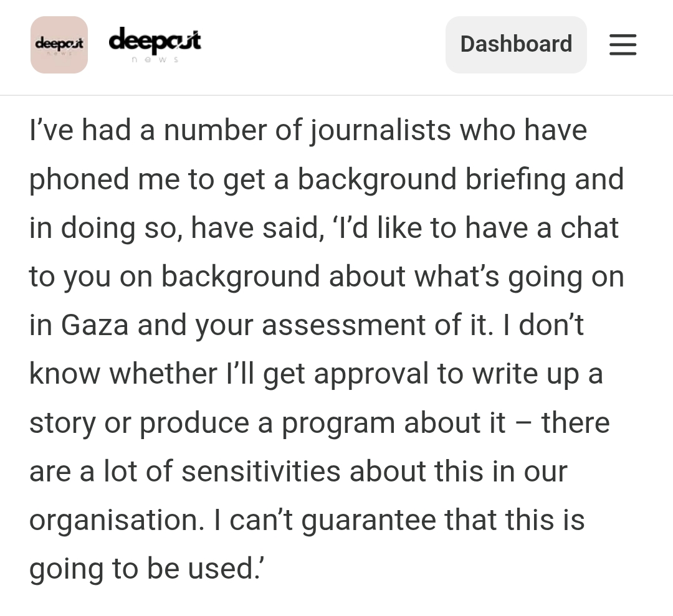Click the black deepcut news wordmark

click(155, 44)
